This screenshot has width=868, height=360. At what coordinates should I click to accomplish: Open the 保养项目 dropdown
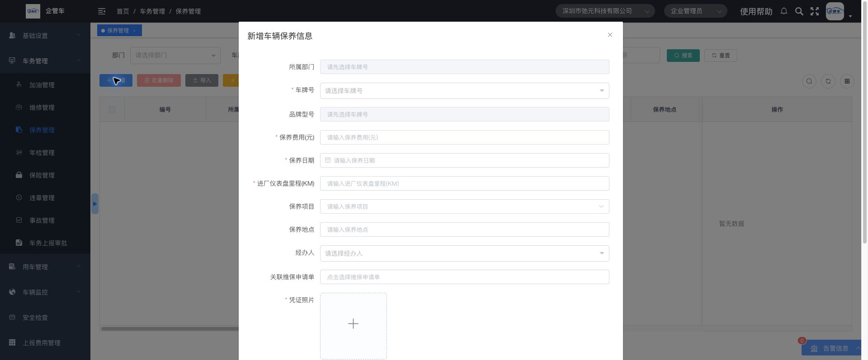[464, 206]
